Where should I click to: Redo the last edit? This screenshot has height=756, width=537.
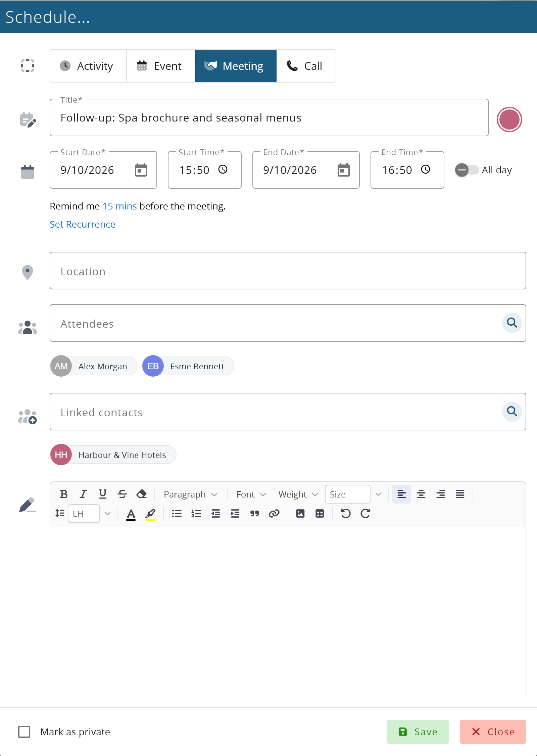(365, 514)
